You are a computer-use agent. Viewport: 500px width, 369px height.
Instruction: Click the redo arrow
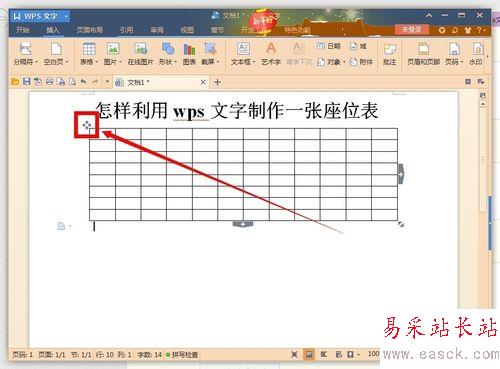point(95,82)
